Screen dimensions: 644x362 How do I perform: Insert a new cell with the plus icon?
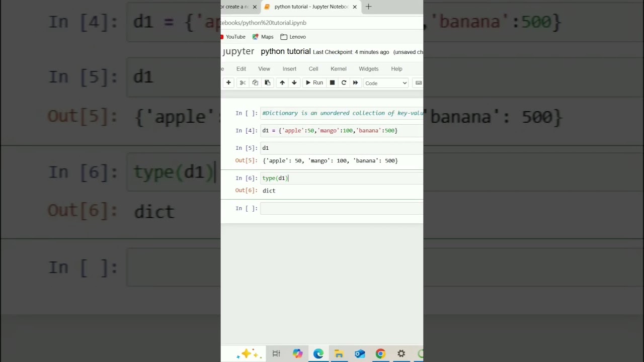(x=228, y=83)
